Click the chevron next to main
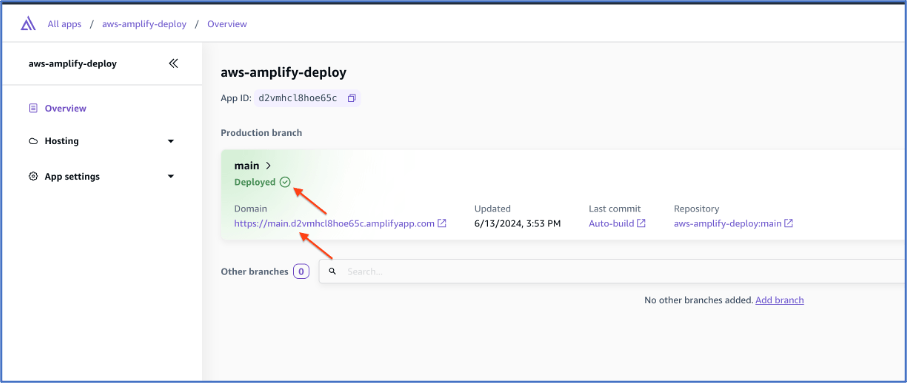 [268, 166]
